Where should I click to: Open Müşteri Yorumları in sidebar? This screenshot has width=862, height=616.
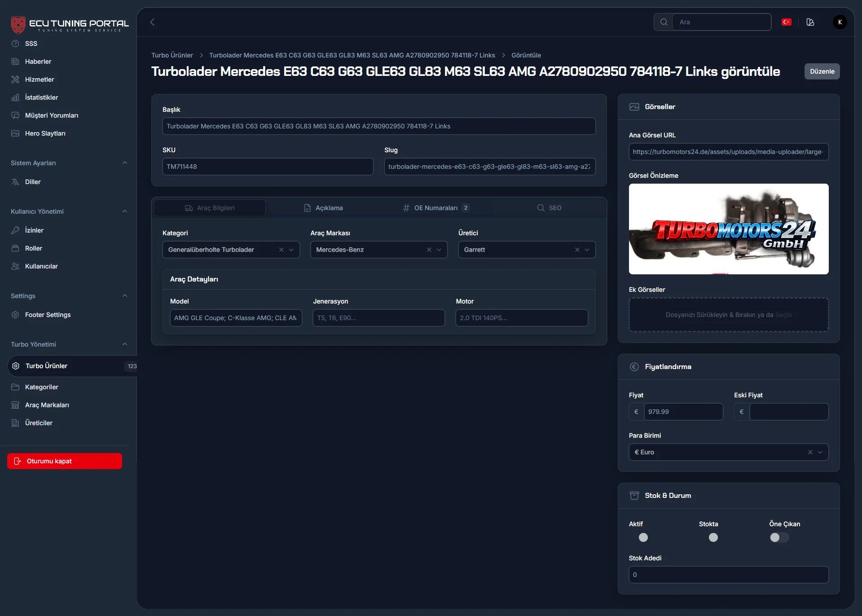pos(51,115)
